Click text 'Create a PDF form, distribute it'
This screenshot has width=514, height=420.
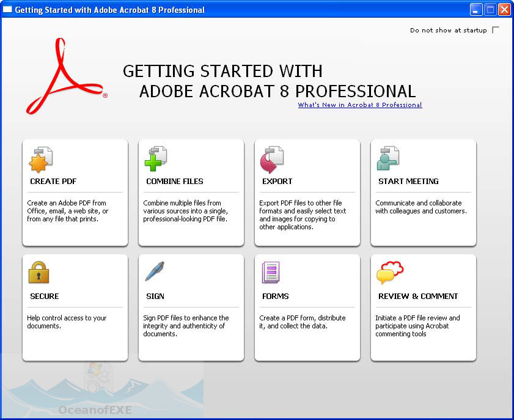[303, 322]
